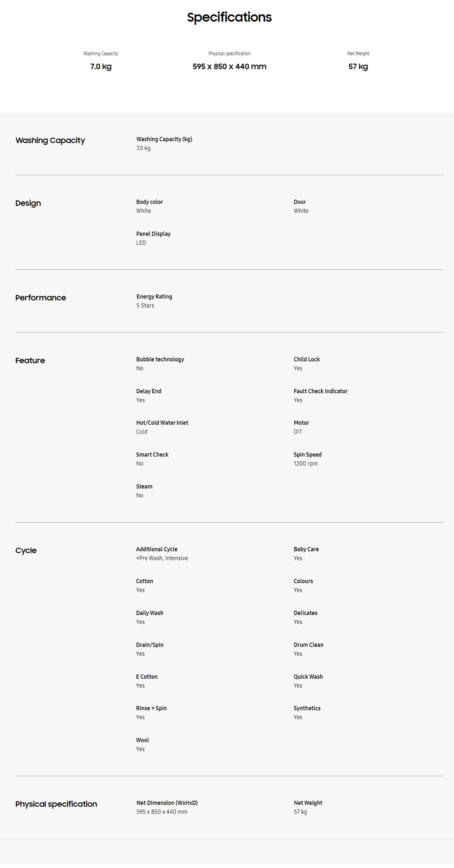The width and height of the screenshot is (454, 868).
Task: Click the Energy Rating label
Action: [154, 296]
